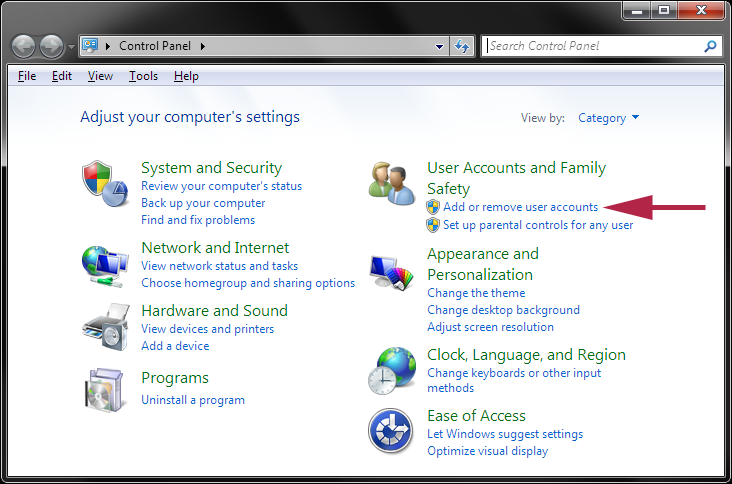Expand arrow after Control Panel in breadcrumb

coord(203,46)
